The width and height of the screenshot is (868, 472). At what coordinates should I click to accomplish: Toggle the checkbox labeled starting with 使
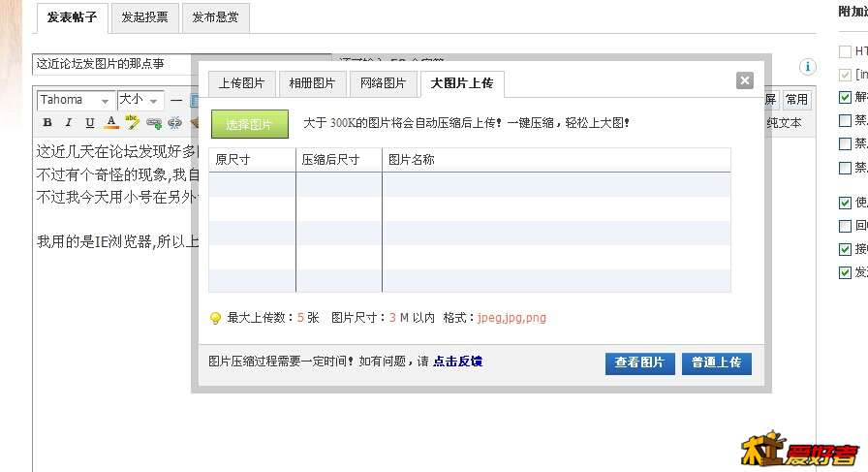845,203
